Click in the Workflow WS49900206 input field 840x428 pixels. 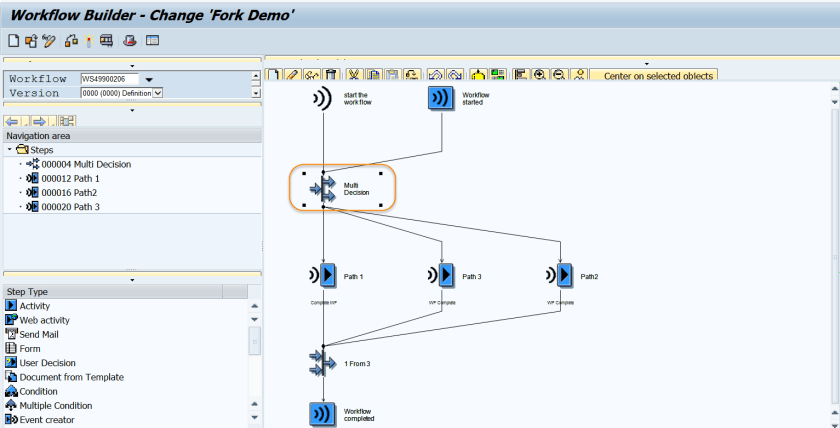pyautogui.click(x=109, y=79)
